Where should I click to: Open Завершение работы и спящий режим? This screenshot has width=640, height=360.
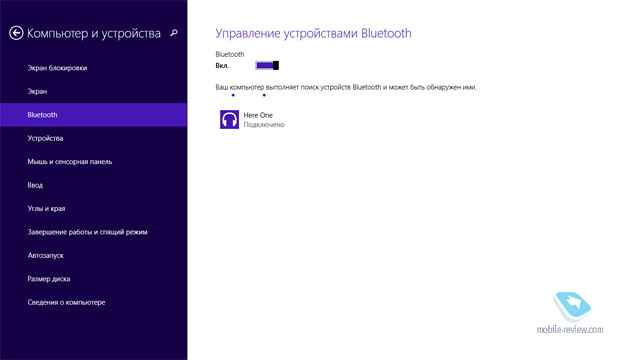93,232
